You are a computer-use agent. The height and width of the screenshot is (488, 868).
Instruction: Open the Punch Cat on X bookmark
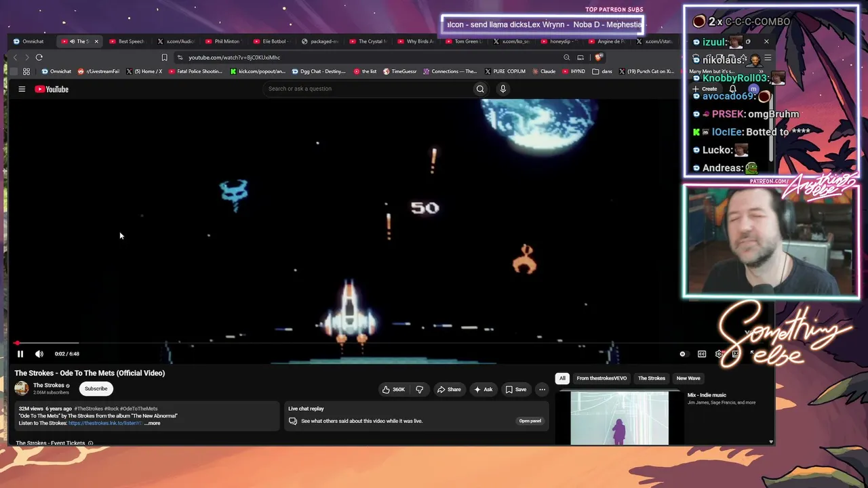(646, 71)
